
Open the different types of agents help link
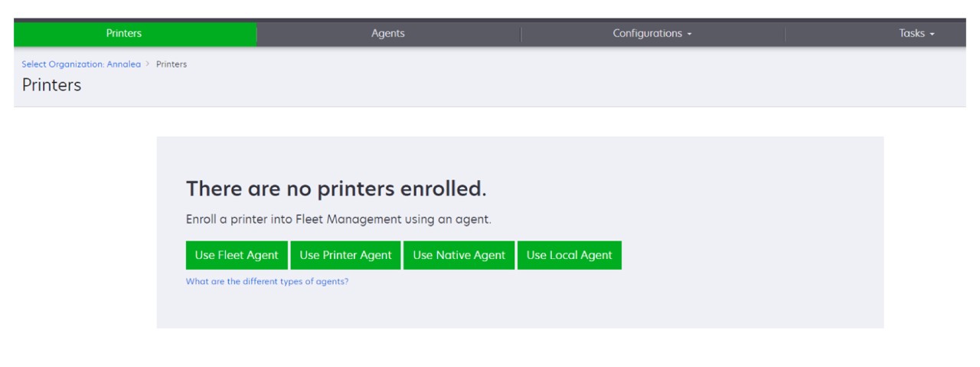267,281
